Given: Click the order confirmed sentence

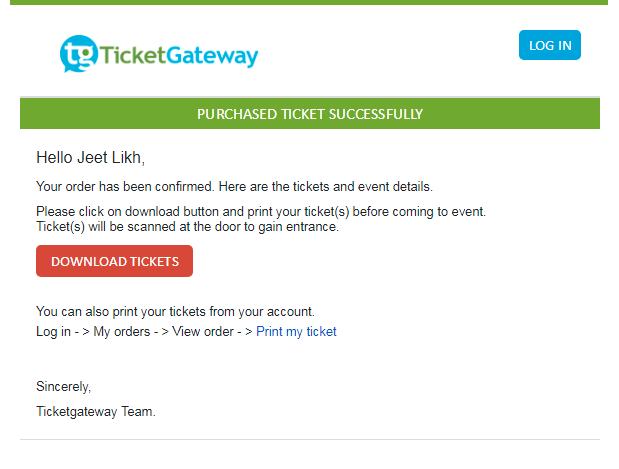Looking at the screenshot, I should pos(234,186).
